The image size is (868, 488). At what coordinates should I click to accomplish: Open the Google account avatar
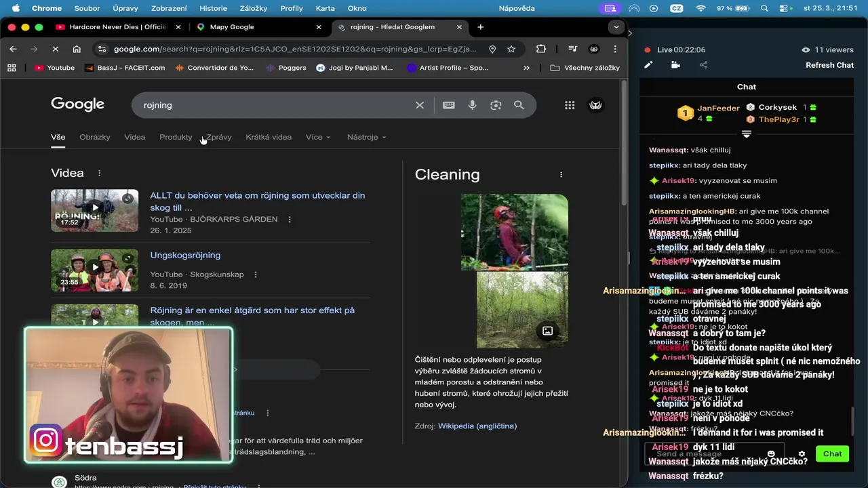pyautogui.click(x=596, y=105)
